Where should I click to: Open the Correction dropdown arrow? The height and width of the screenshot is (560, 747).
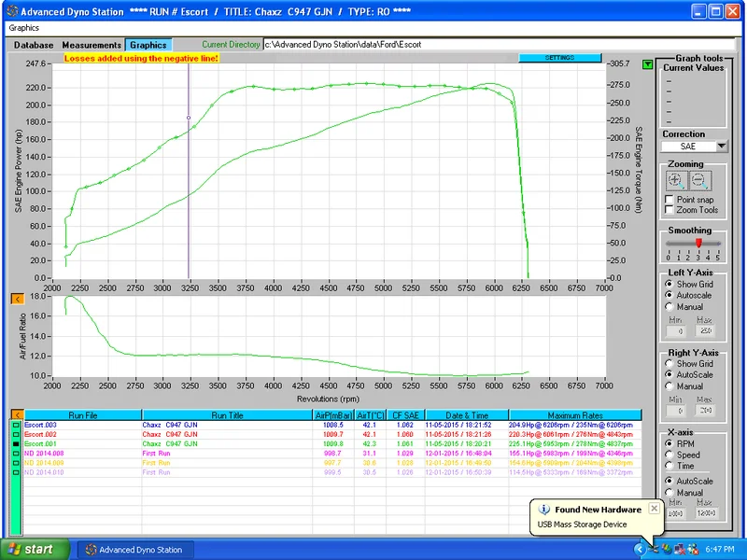[x=722, y=147]
